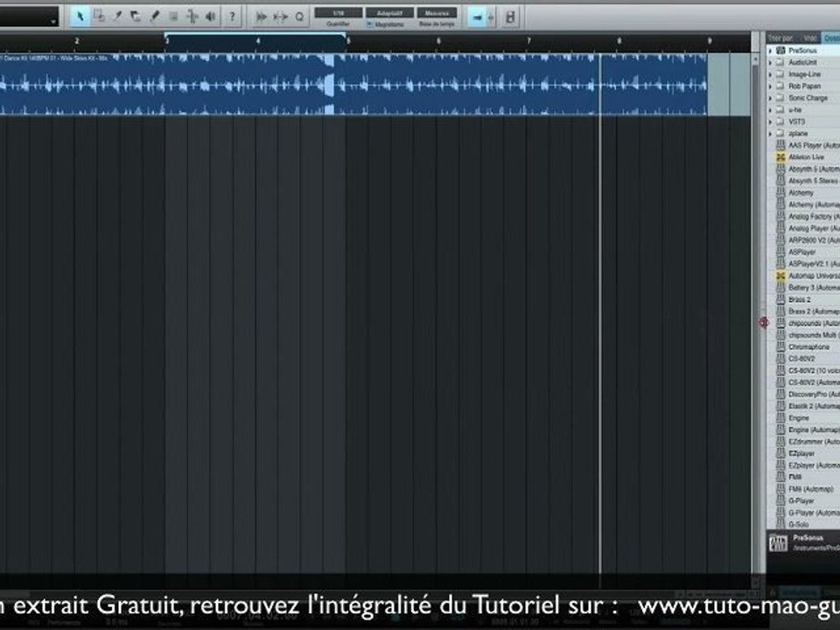The width and height of the screenshot is (840, 630).
Task: Expand the Image-Line folder
Action: coord(770,73)
